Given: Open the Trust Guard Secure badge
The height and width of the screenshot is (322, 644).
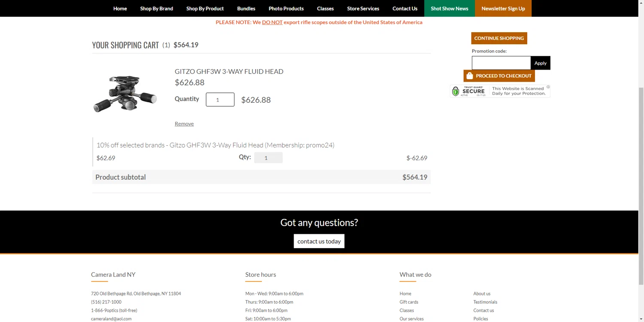Looking at the screenshot, I should pos(500,91).
